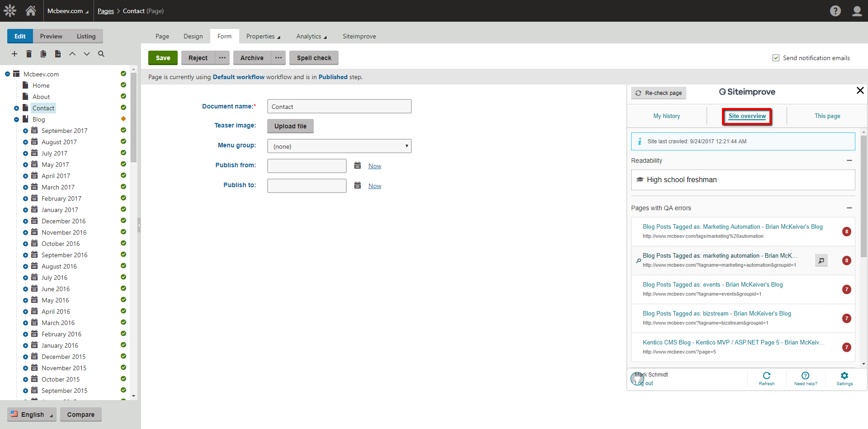Switch to the Page tab
This screenshot has height=429, width=868.
click(162, 36)
